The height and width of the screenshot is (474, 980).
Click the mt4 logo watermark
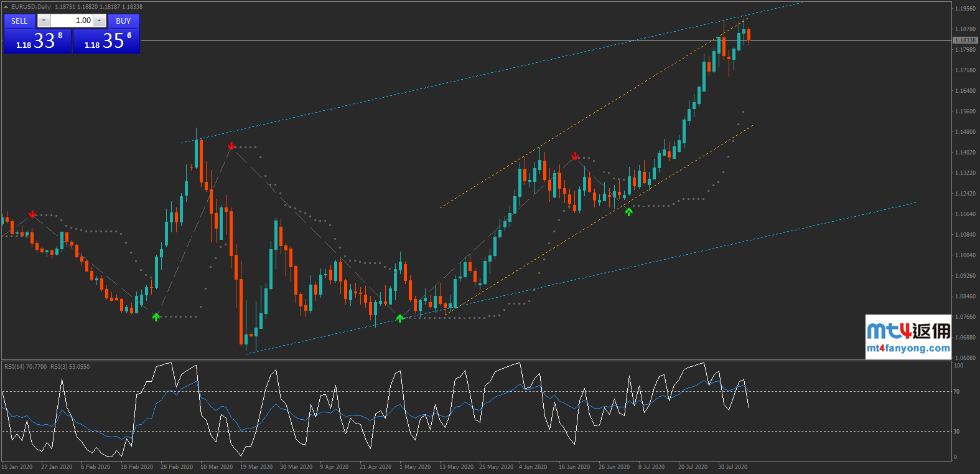point(908,331)
